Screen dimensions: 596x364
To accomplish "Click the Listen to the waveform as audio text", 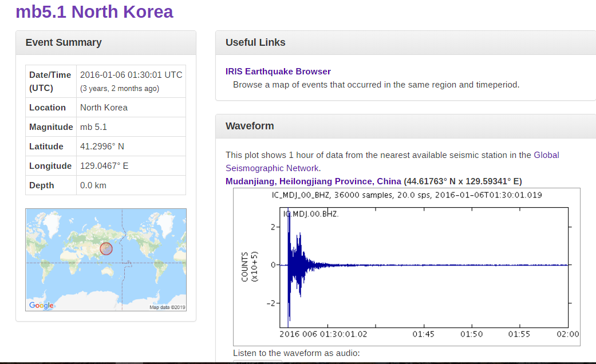I will tap(297, 353).
